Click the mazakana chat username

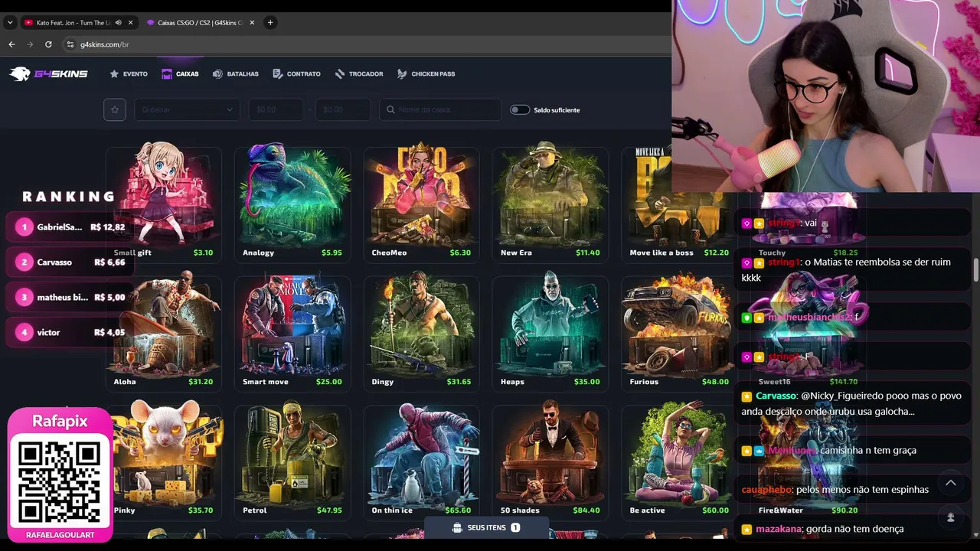pyautogui.click(x=779, y=529)
